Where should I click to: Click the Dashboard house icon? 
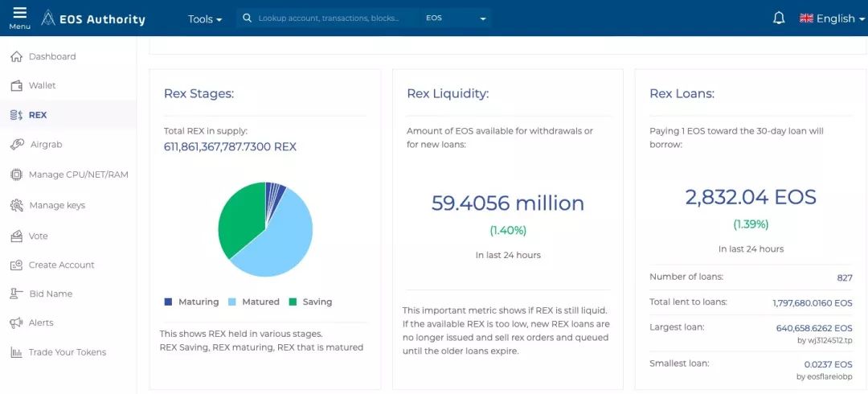(x=17, y=56)
